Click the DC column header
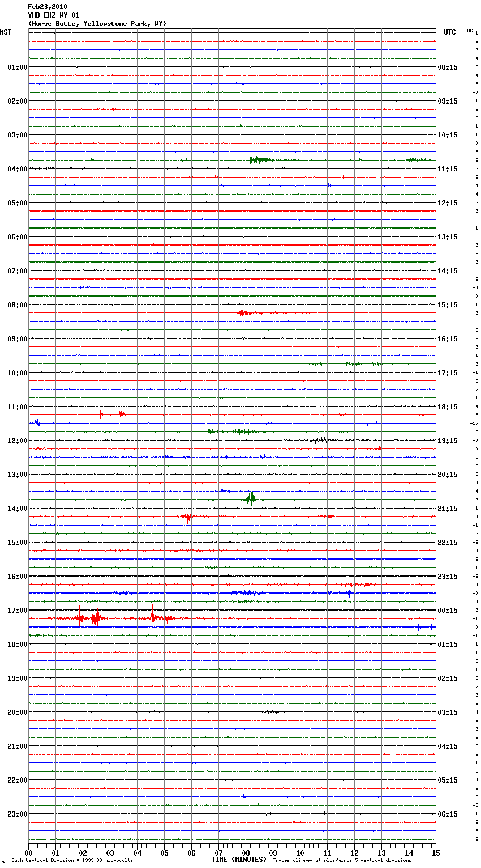Image resolution: width=481 pixels, height=868 pixels. pyautogui.click(x=470, y=31)
